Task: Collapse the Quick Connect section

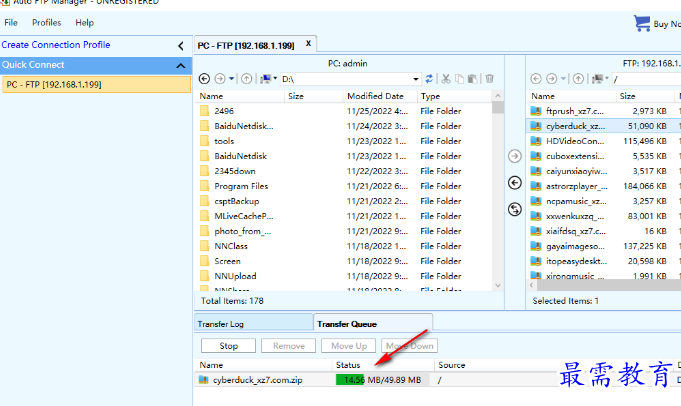Action: (x=181, y=66)
